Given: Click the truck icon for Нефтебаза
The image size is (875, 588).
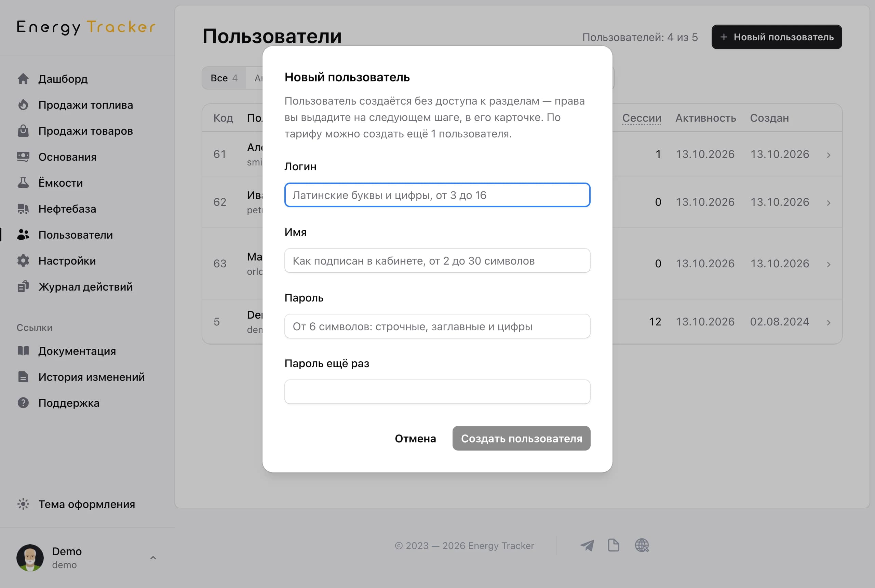Looking at the screenshot, I should [23, 209].
